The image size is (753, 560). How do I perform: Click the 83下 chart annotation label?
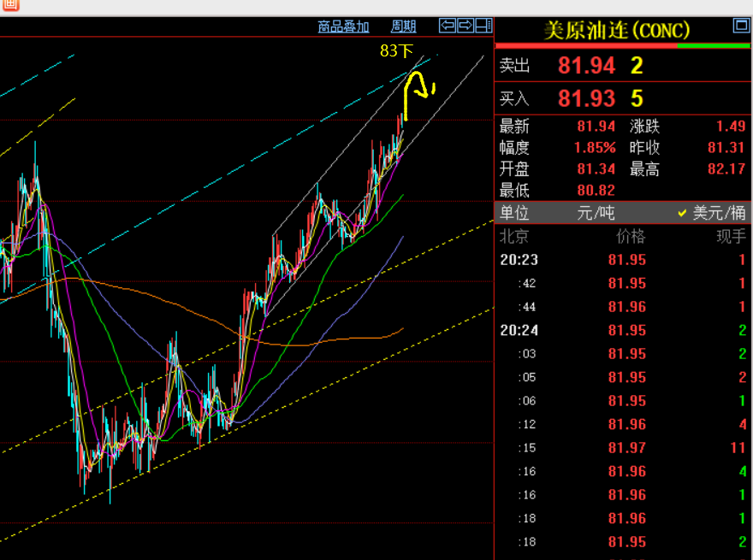tap(397, 50)
